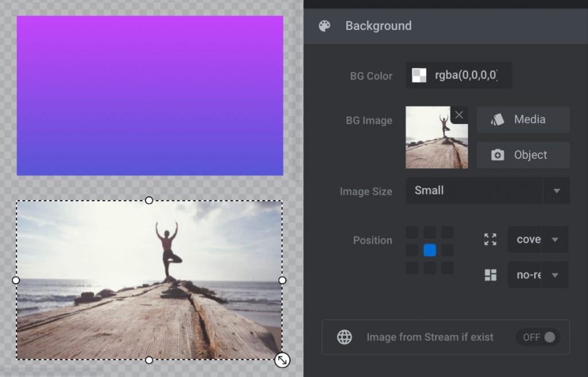Click the scale arrows icon next to cover

tap(490, 239)
